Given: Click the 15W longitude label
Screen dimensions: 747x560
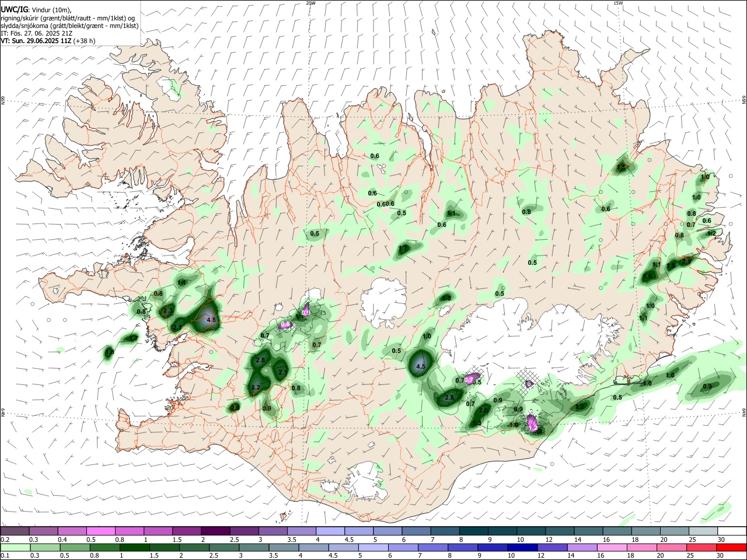Looking at the screenshot, I should pos(618,3).
